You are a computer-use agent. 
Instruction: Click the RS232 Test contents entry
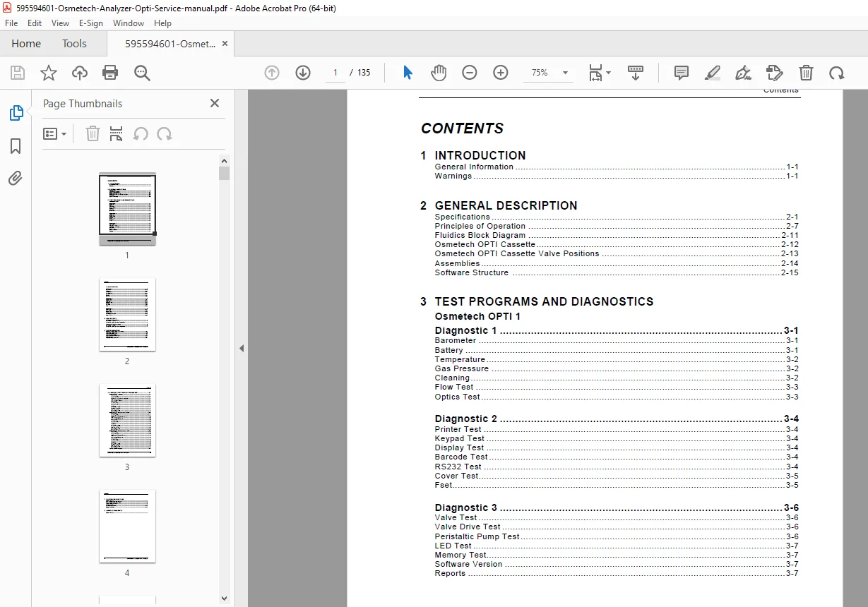point(617,467)
